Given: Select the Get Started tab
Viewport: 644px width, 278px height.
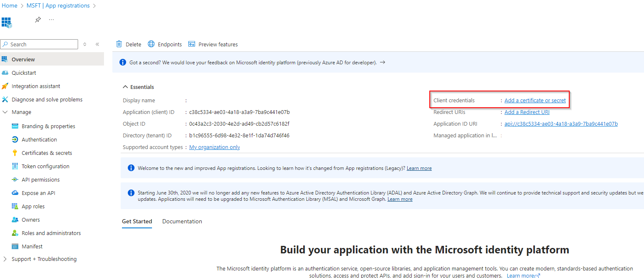Looking at the screenshot, I should (137, 221).
